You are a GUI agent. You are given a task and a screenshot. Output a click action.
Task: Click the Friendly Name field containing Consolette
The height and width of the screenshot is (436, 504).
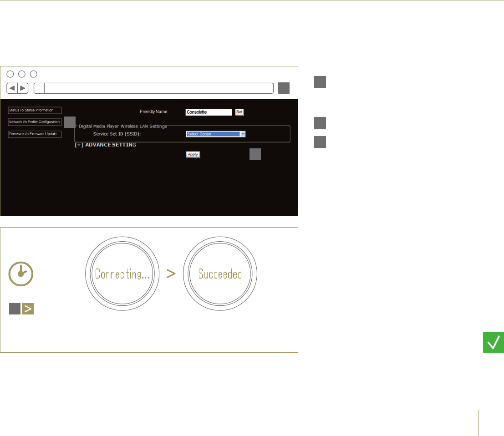tap(209, 112)
